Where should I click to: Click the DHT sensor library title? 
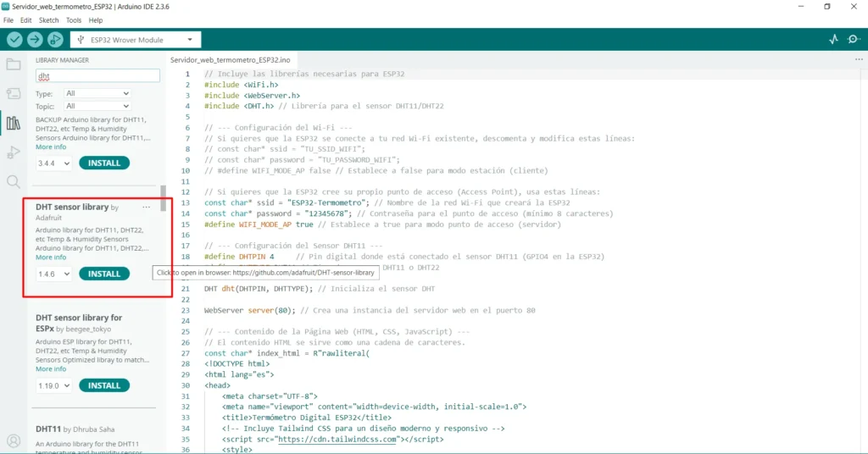(72, 207)
